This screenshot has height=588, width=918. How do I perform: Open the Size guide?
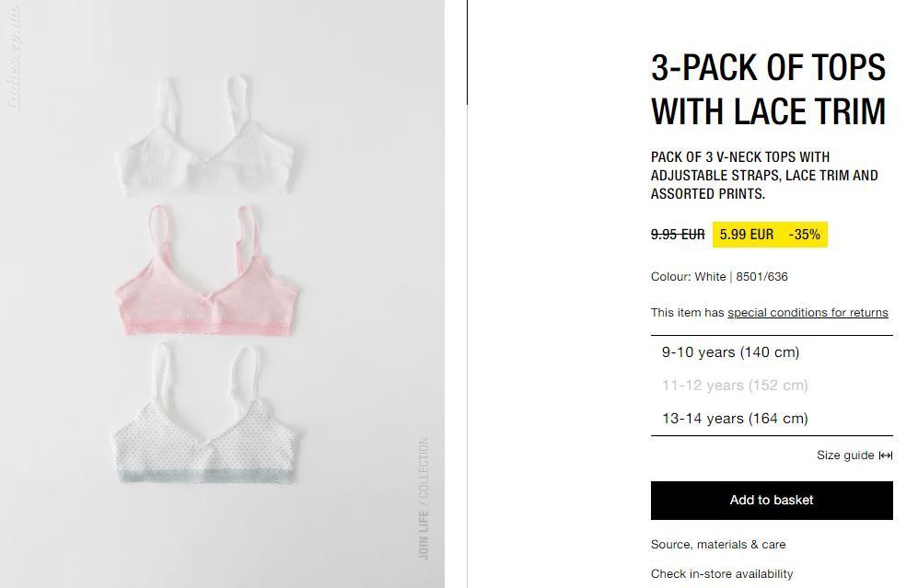pos(854,455)
